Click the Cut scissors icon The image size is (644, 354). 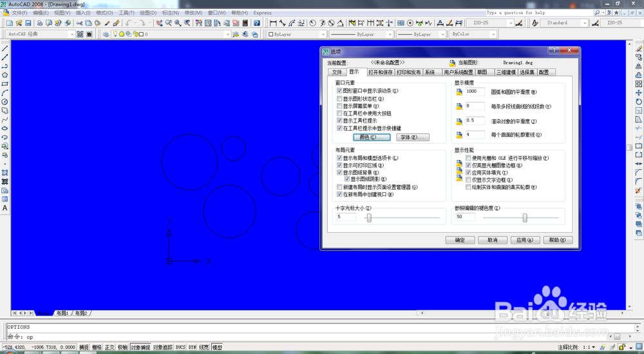tap(79, 23)
